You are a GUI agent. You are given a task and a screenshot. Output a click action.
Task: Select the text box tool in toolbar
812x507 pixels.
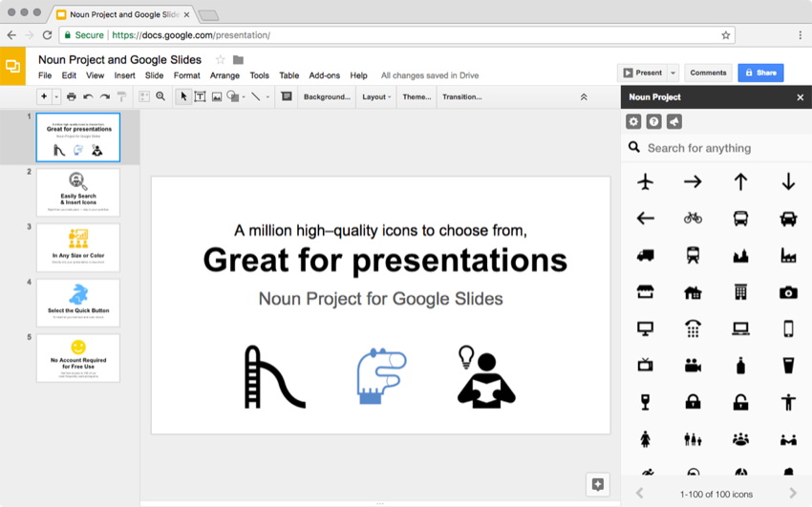200,96
